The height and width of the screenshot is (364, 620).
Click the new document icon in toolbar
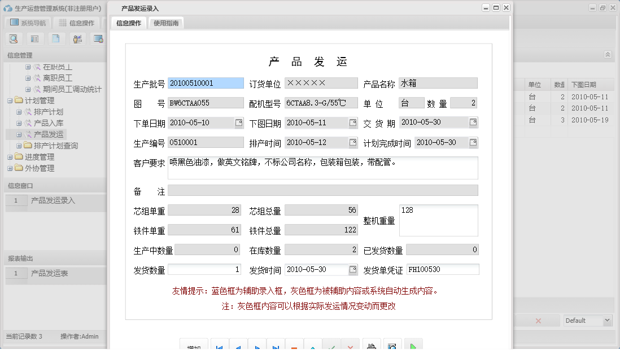tap(55, 38)
